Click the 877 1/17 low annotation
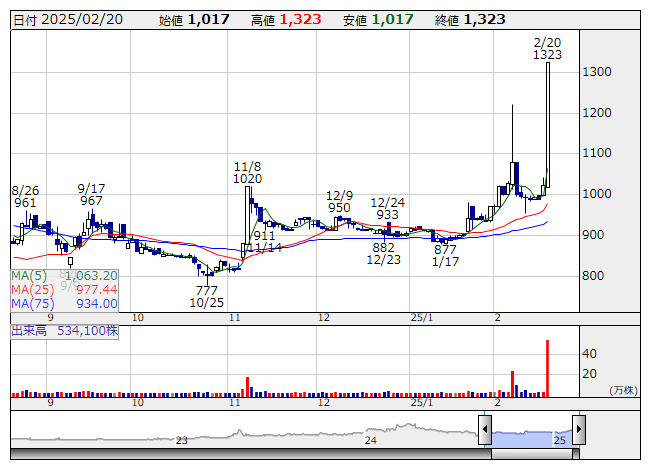 pyautogui.click(x=445, y=256)
